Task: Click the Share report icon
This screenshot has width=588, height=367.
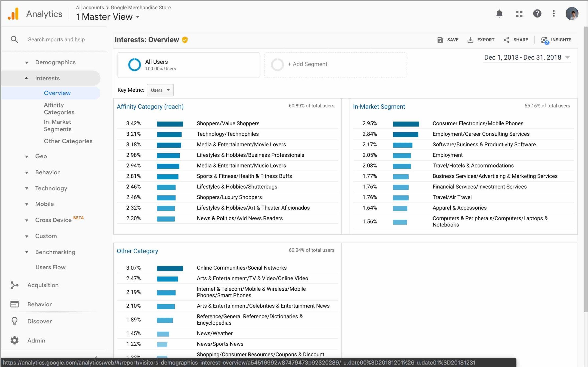Action: [x=506, y=40]
